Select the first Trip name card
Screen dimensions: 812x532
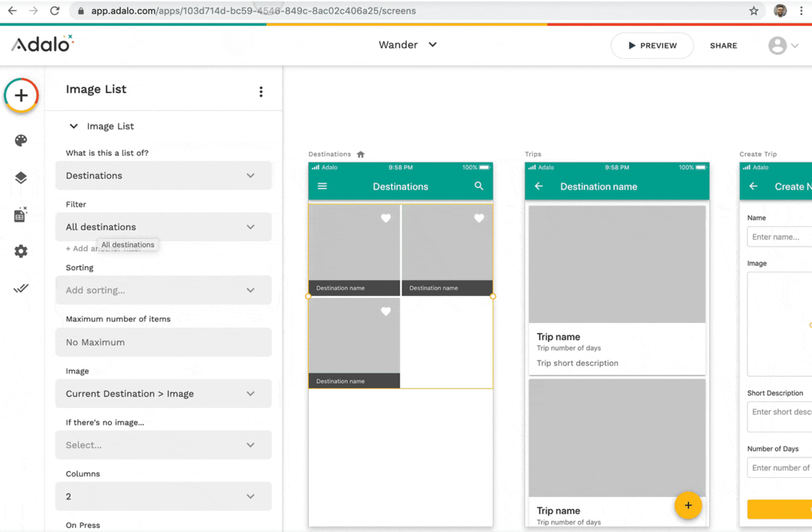coord(617,290)
